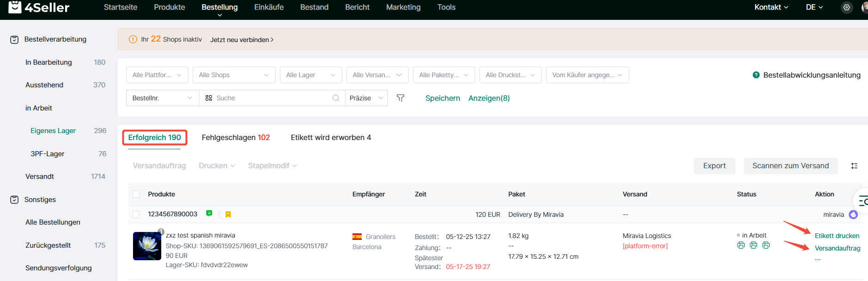The image size is (868, 281).
Task: Click the middle printer icon under in Arbeit status
Action: (x=753, y=245)
